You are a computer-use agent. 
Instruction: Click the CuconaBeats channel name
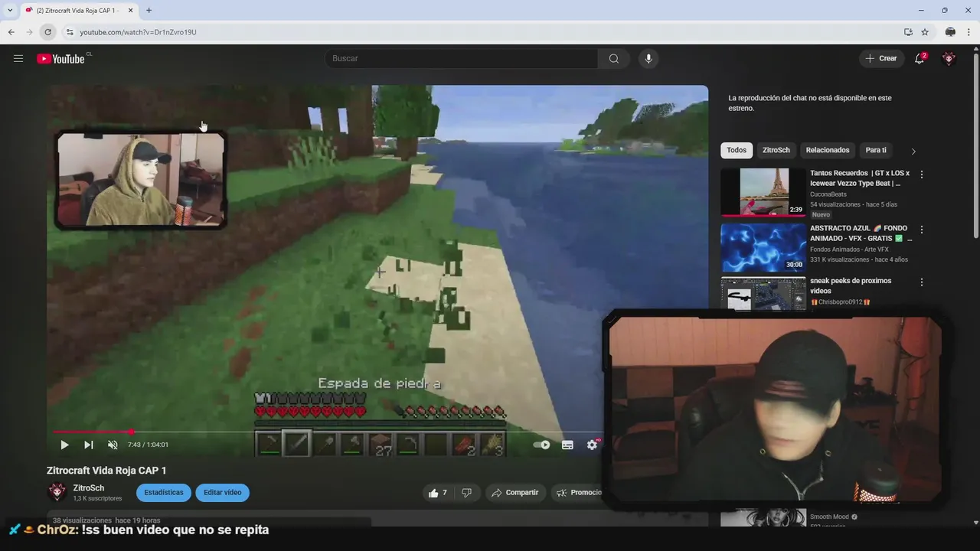coord(828,194)
